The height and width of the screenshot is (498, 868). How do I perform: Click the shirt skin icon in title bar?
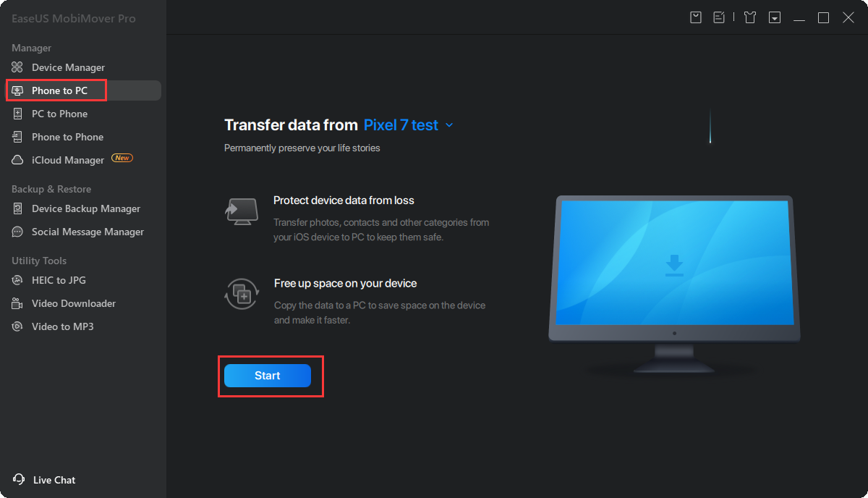tap(750, 17)
